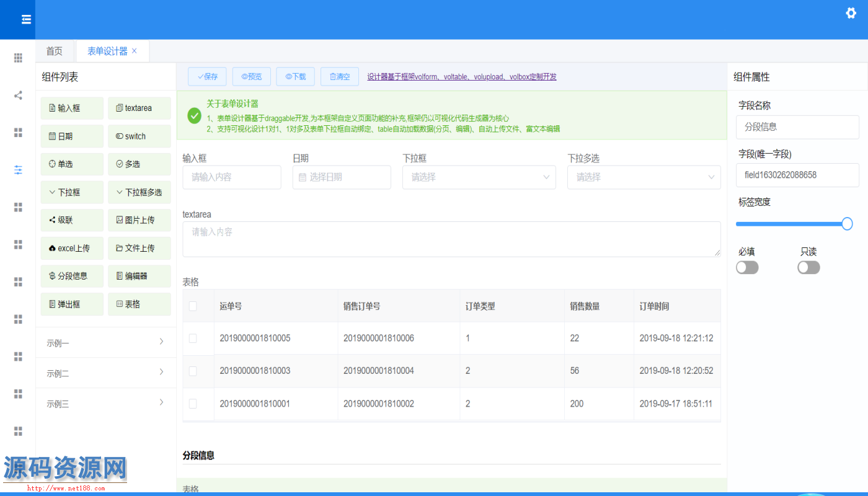The height and width of the screenshot is (496, 868).
Task: Pick the 分段信息 component in list
Action: (72, 276)
